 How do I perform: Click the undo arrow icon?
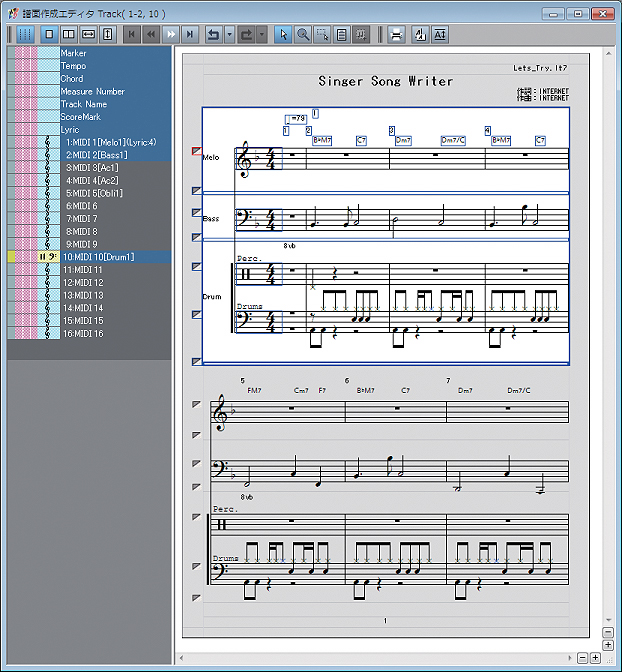point(212,34)
